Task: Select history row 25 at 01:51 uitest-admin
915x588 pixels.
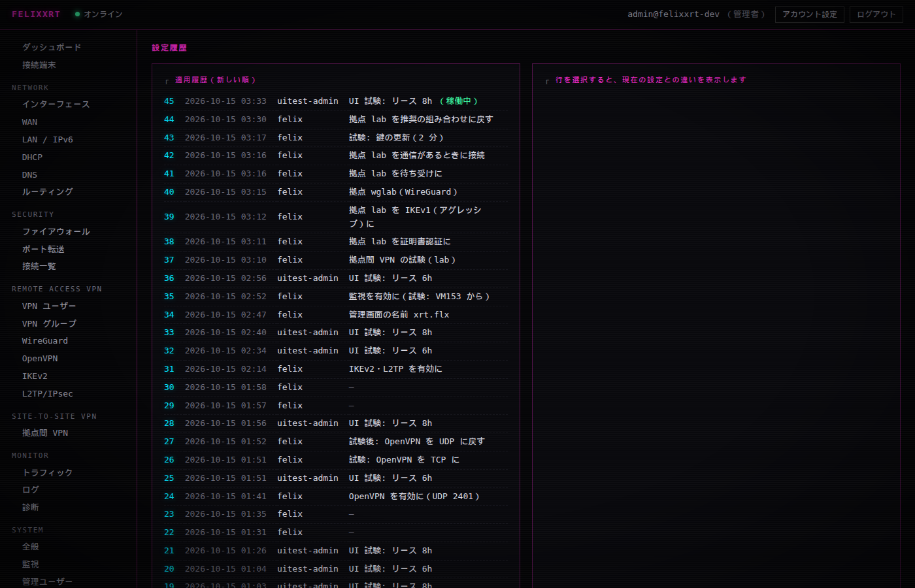Action: pyautogui.click(x=335, y=478)
